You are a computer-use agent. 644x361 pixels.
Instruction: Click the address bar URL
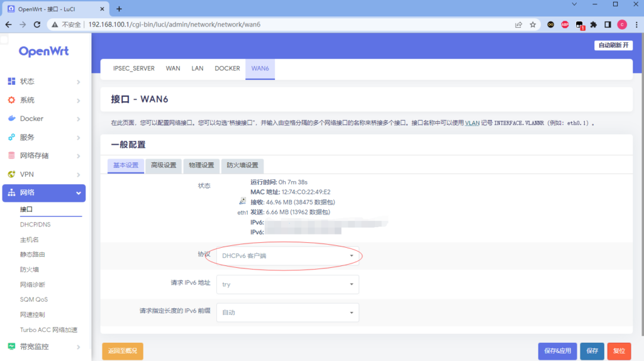[x=175, y=25]
